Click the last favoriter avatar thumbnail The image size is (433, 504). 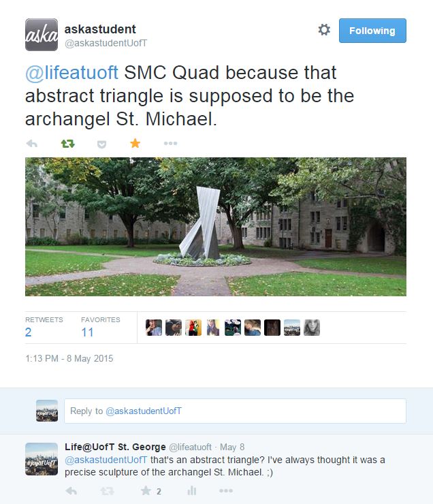pyautogui.click(x=312, y=328)
